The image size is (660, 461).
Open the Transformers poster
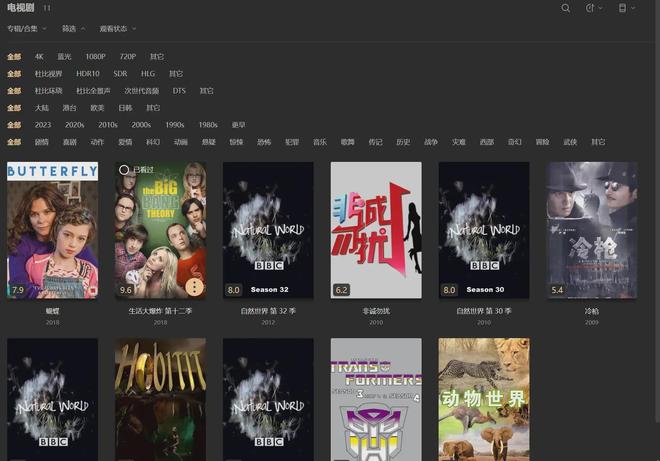[x=376, y=400]
